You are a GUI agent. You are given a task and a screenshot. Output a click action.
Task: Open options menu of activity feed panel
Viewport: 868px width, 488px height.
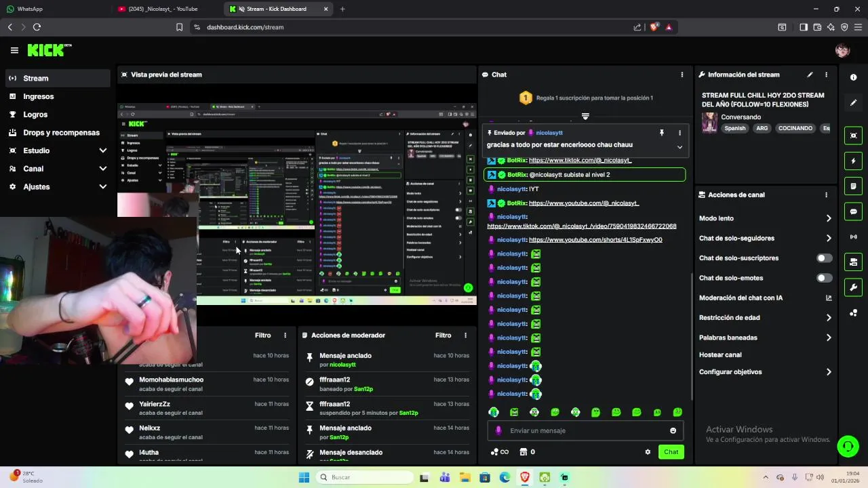coord(285,335)
